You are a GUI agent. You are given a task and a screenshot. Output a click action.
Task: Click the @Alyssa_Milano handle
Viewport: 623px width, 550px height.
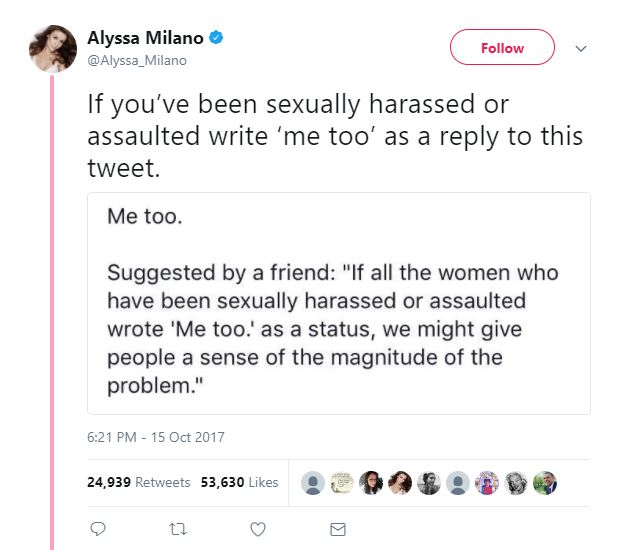[x=137, y=60]
